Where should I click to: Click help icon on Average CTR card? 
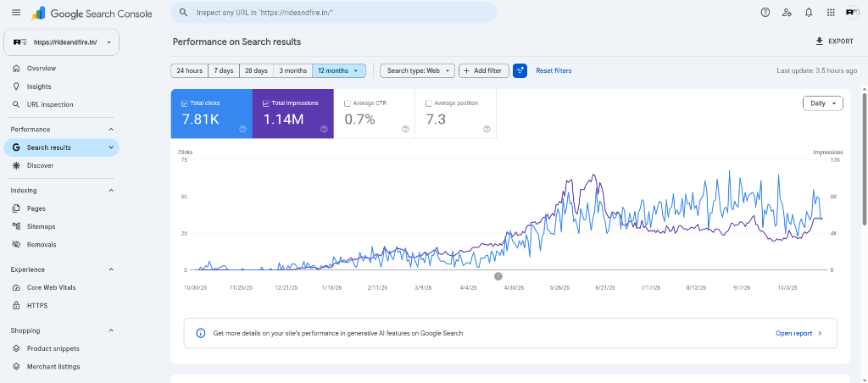[405, 129]
